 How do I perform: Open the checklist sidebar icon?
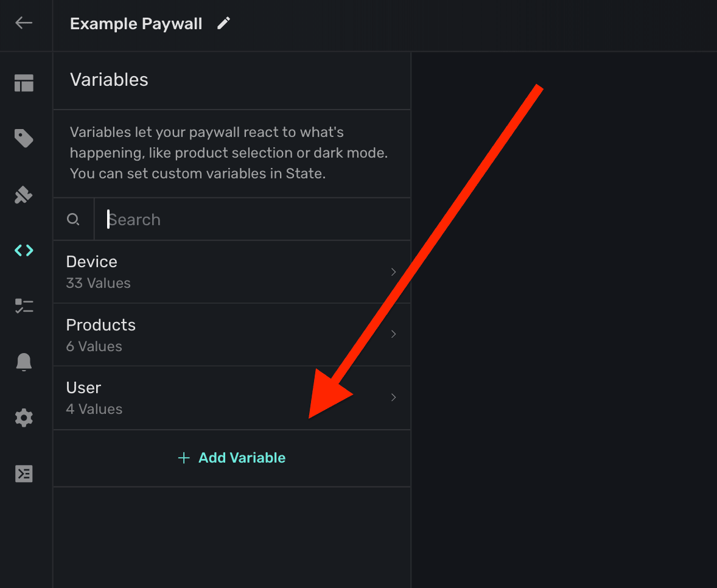tap(24, 306)
